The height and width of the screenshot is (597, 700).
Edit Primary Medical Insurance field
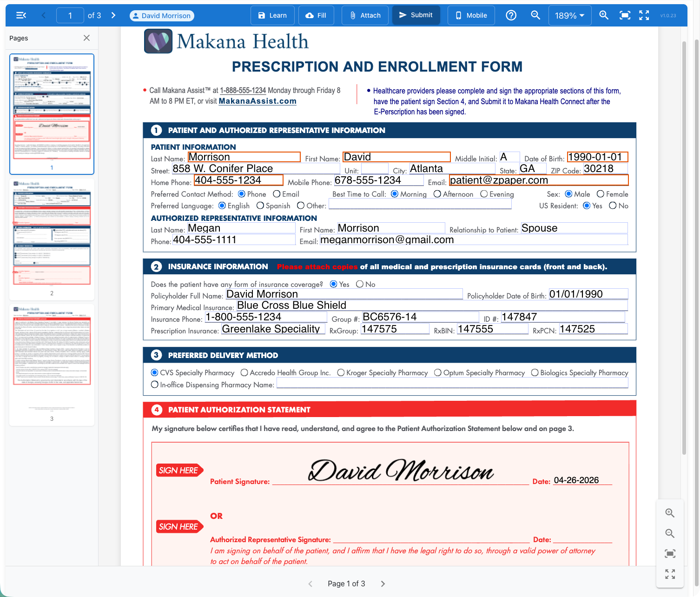point(432,305)
